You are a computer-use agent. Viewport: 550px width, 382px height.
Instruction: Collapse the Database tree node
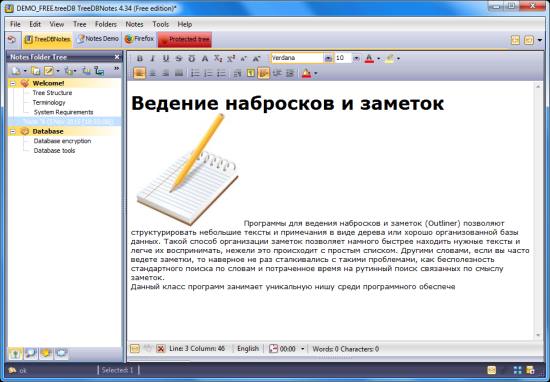pos(13,132)
